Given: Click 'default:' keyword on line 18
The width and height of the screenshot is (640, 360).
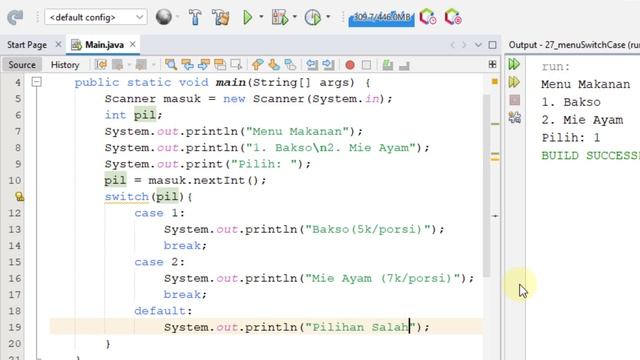Looking at the screenshot, I should pyautogui.click(x=163, y=311).
